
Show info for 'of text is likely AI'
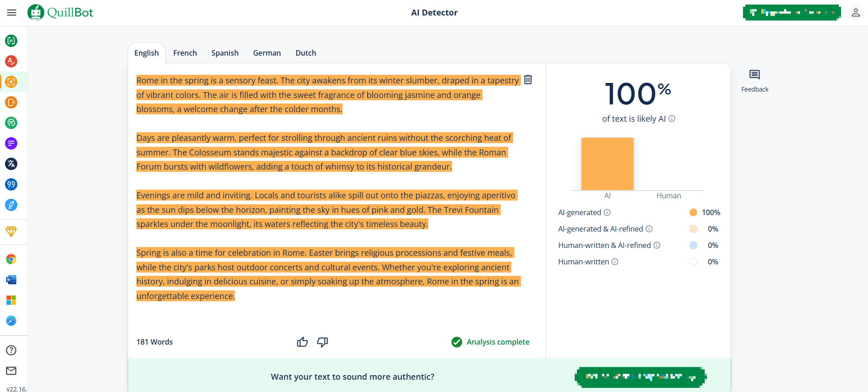click(672, 119)
